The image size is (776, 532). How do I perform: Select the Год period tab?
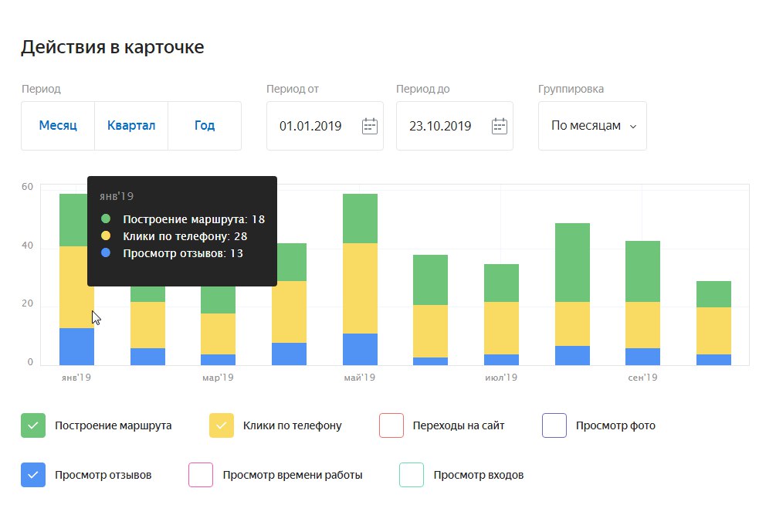[205, 126]
